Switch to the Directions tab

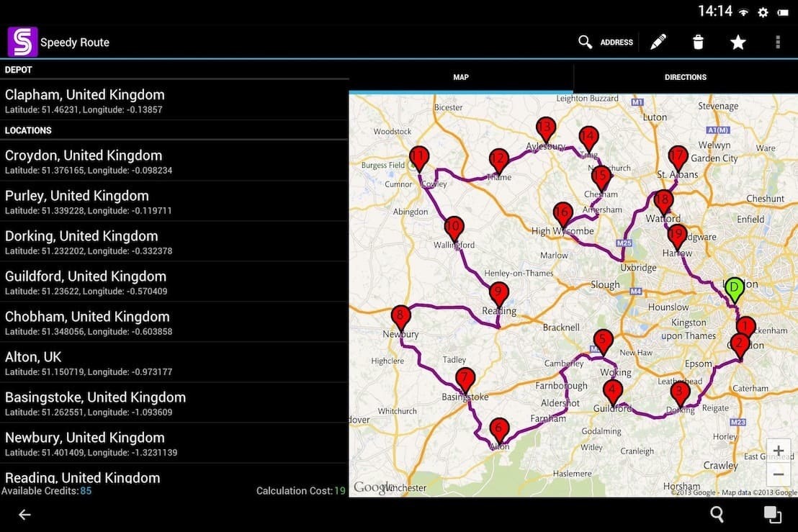coord(685,77)
